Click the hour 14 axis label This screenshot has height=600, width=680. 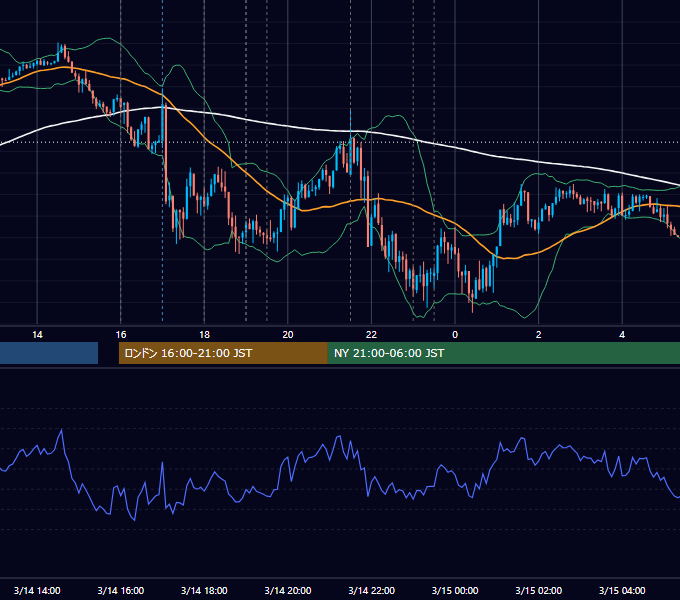(37, 335)
